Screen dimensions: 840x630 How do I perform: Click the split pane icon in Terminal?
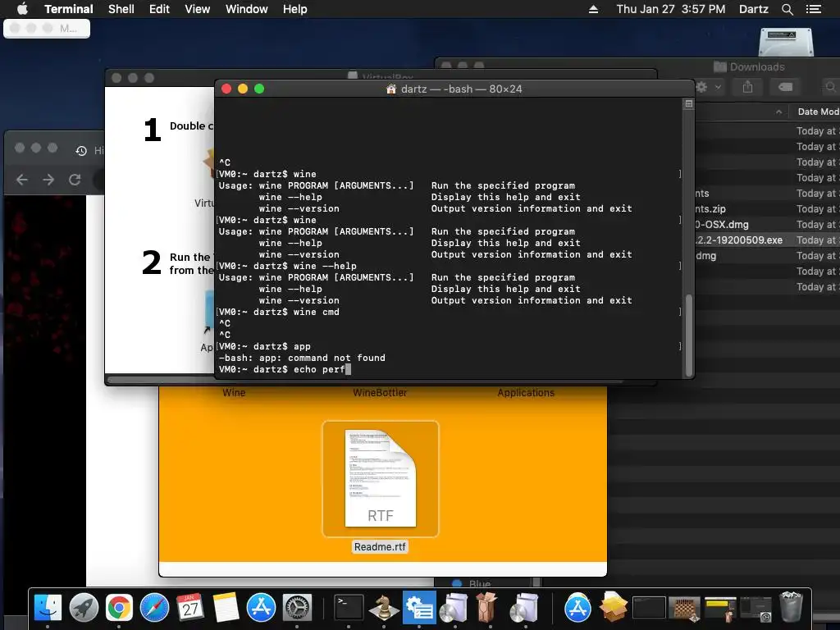(x=689, y=104)
